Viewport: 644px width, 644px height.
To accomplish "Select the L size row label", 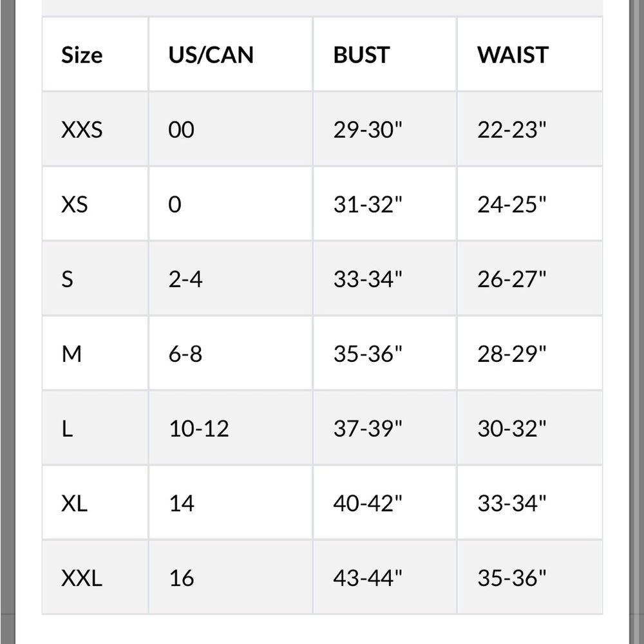I will [x=68, y=428].
